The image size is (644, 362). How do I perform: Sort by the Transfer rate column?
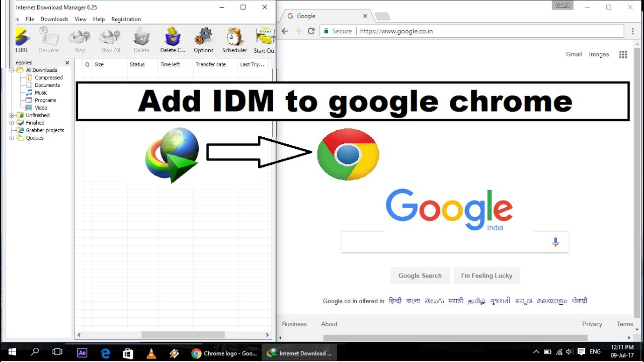click(x=215, y=64)
